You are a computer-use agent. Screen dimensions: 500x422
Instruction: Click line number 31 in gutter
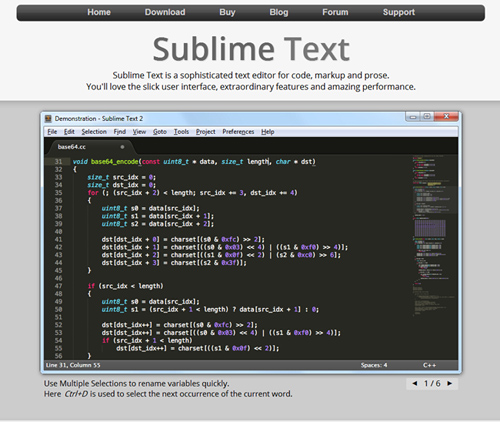pos(58,162)
